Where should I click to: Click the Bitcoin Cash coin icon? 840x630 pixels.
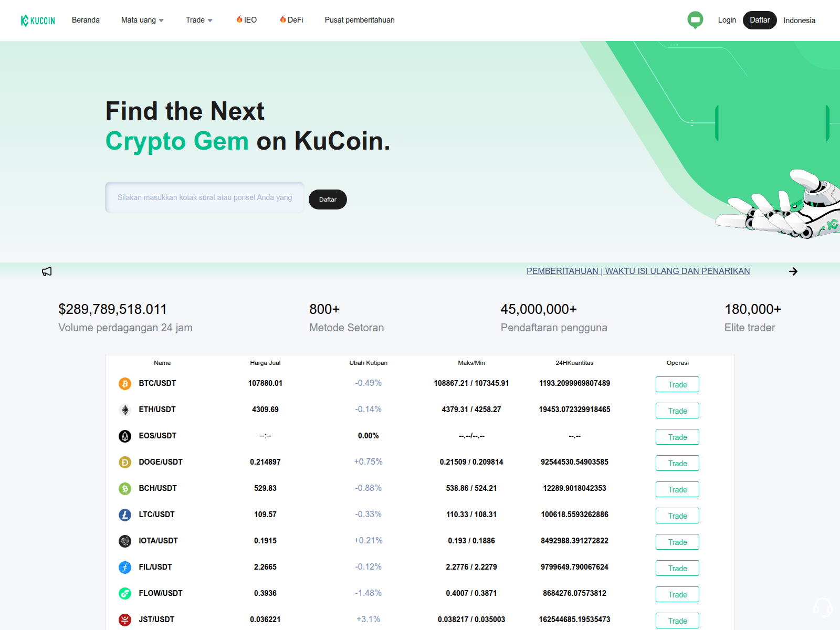(125, 489)
